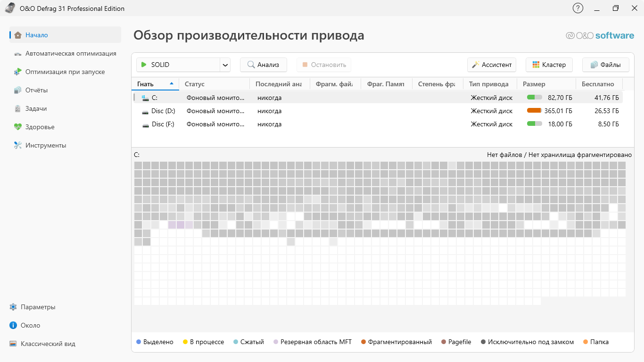Sort by the Размер column

546,84
